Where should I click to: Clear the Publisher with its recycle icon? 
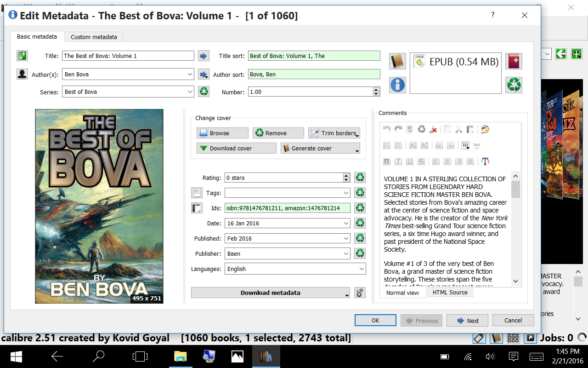[360, 253]
